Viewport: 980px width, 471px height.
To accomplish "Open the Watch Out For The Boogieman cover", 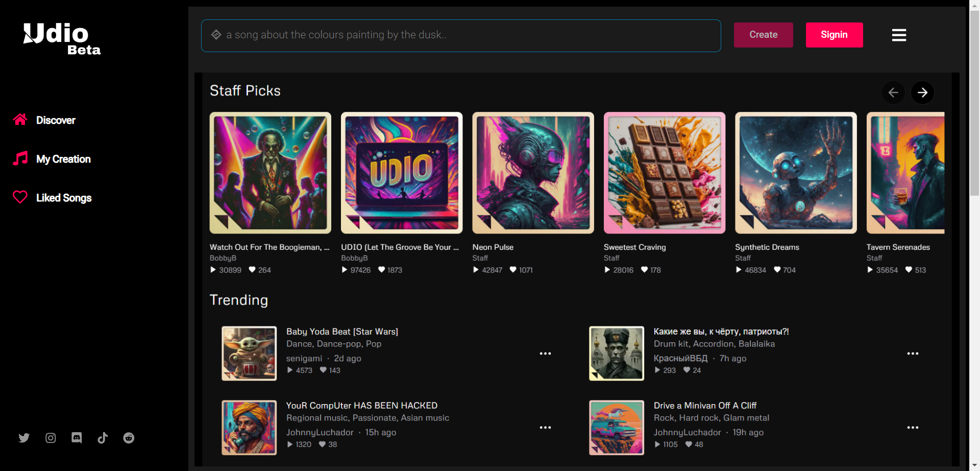I will coord(271,173).
